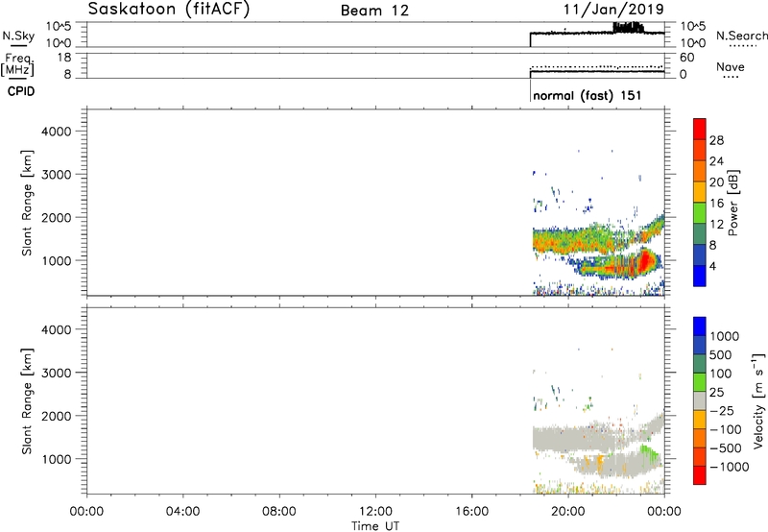Pick the bright green segment of velocity colorbar
The image size is (768, 532).
(700, 382)
